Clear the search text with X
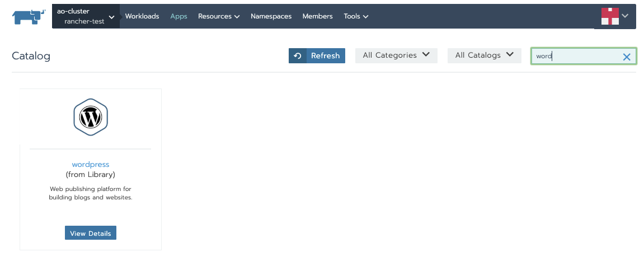644x261 pixels. click(x=627, y=57)
